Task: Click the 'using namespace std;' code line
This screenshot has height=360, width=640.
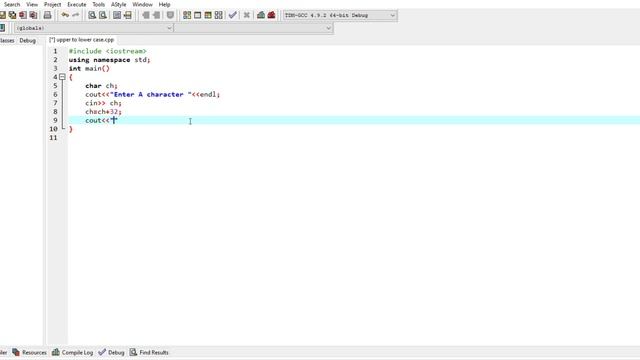Action: pos(109,60)
